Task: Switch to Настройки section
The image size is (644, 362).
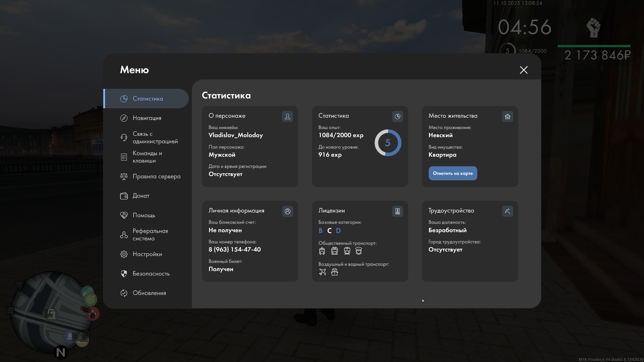Action: (x=147, y=254)
